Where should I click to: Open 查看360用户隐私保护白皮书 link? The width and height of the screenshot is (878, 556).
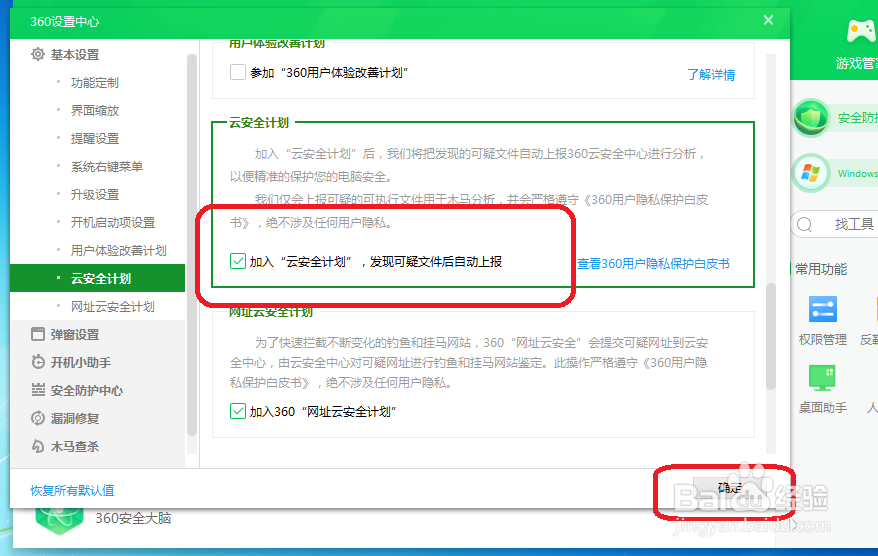click(x=653, y=264)
